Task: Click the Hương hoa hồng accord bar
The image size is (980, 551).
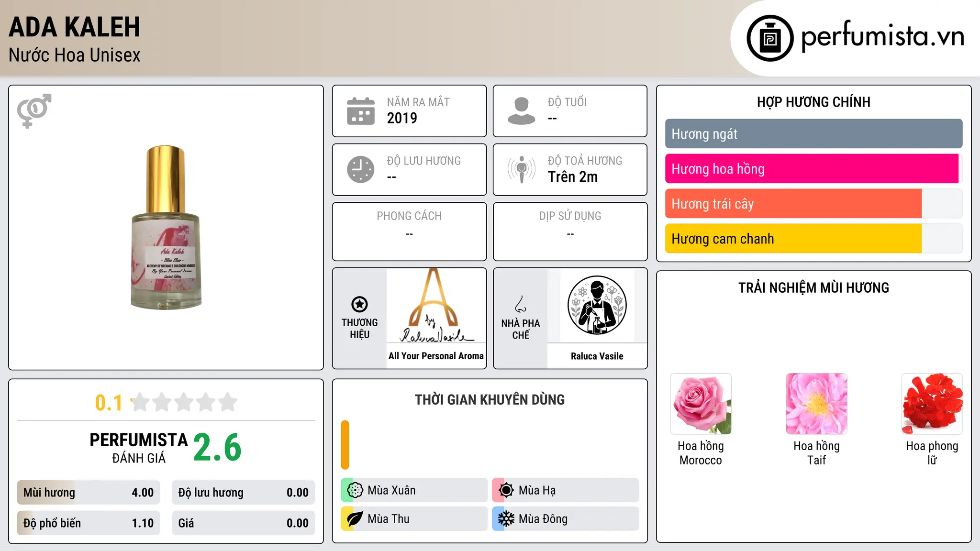Action: 813,169
